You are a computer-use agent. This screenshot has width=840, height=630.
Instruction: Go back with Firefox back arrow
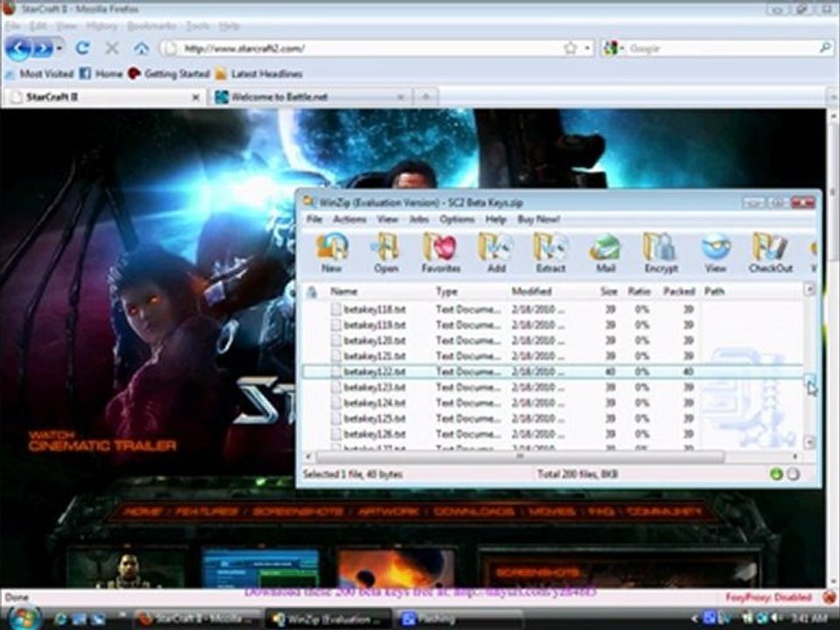(17, 49)
